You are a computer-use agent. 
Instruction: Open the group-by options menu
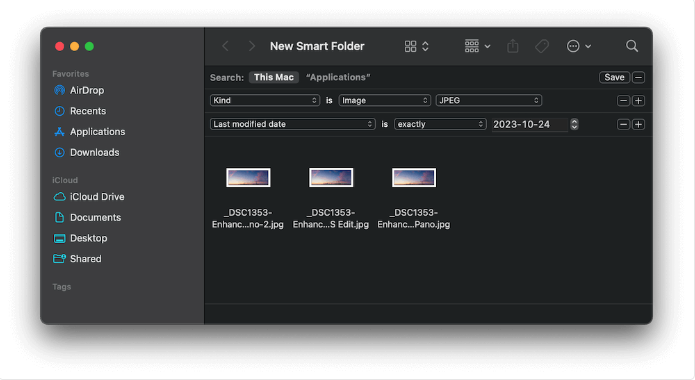[477, 46]
